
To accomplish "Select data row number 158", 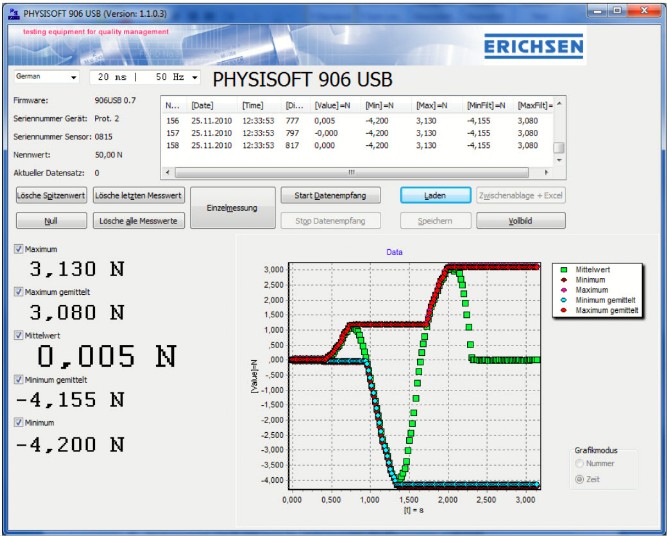I will coord(357,145).
